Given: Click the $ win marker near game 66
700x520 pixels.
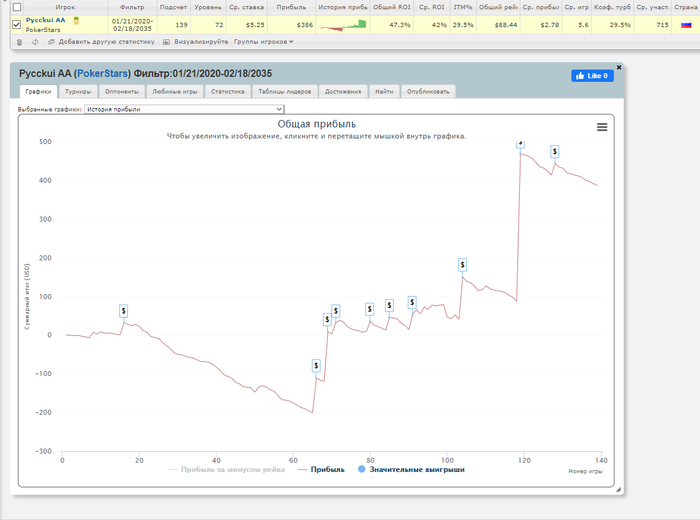Looking at the screenshot, I should [x=316, y=366].
